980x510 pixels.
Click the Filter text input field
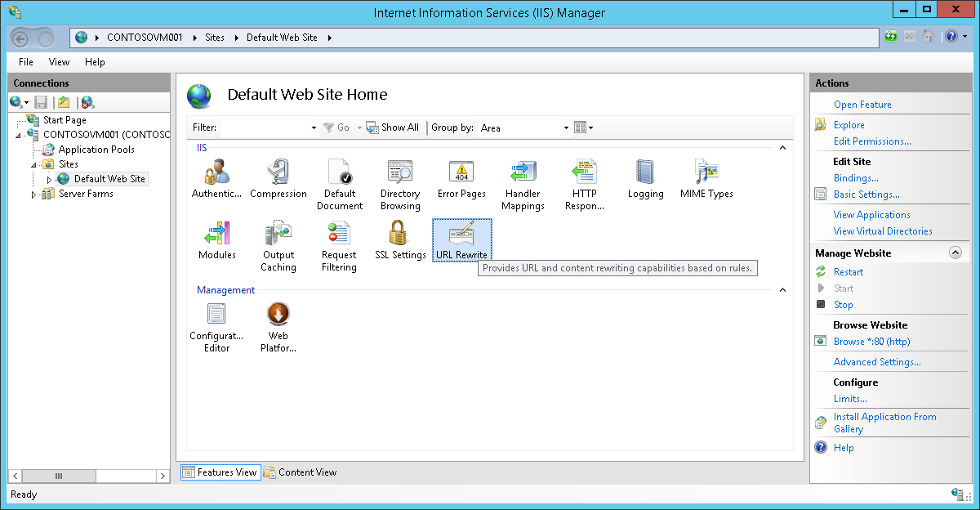pos(265,128)
